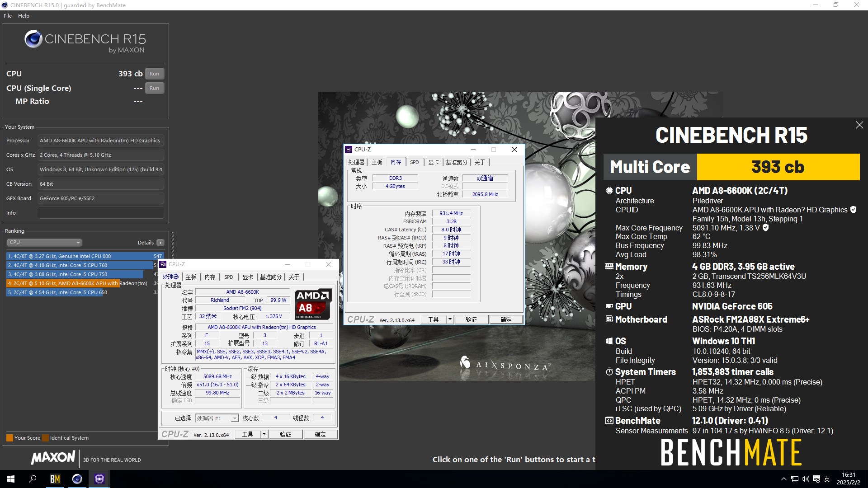This screenshot has height=488, width=868.
Task: Click 验证 button in front CPU-Z window
Action: tap(285, 434)
